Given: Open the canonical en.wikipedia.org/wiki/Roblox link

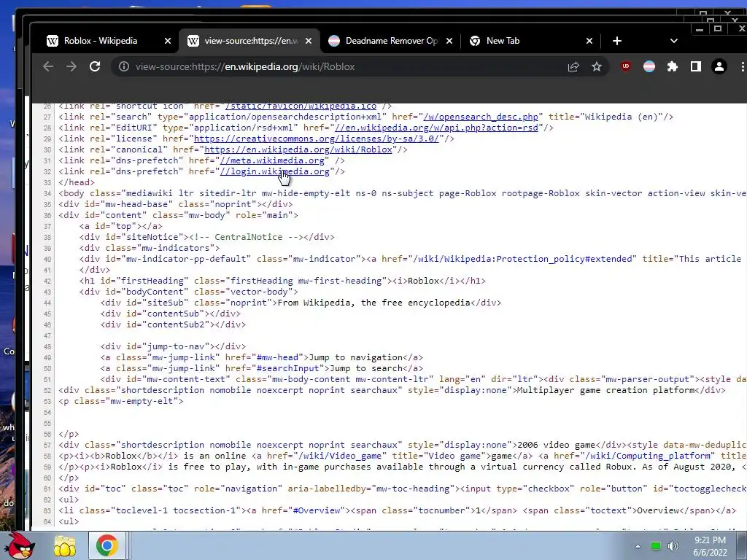Looking at the screenshot, I should (x=298, y=149).
